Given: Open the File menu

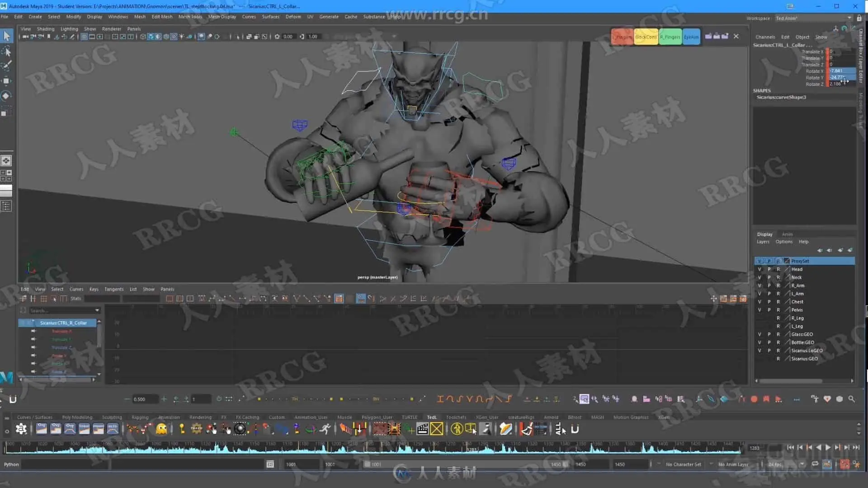Looking at the screenshot, I should 5,17.
